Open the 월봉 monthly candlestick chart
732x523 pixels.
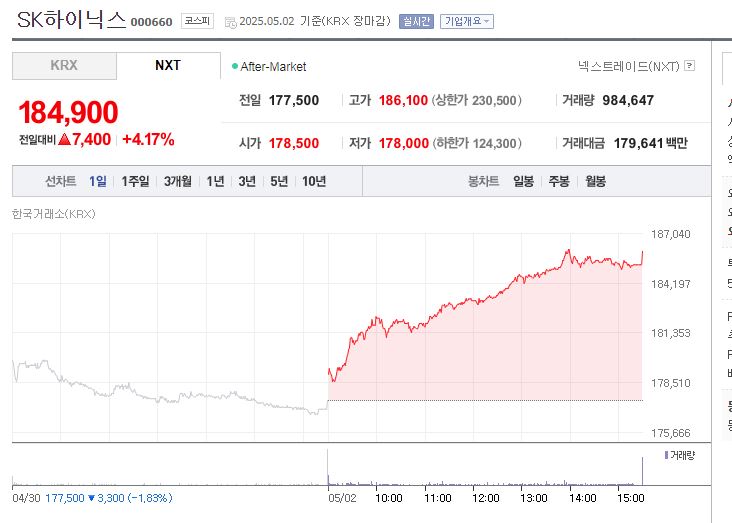point(595,181)
